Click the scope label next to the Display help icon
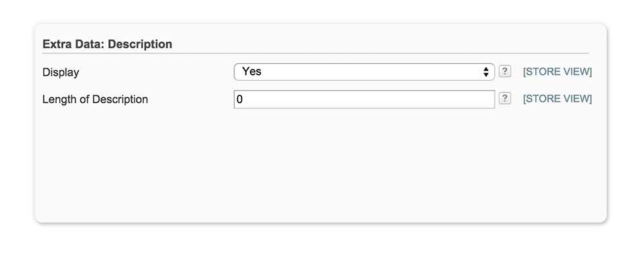 tap(557, 72)
